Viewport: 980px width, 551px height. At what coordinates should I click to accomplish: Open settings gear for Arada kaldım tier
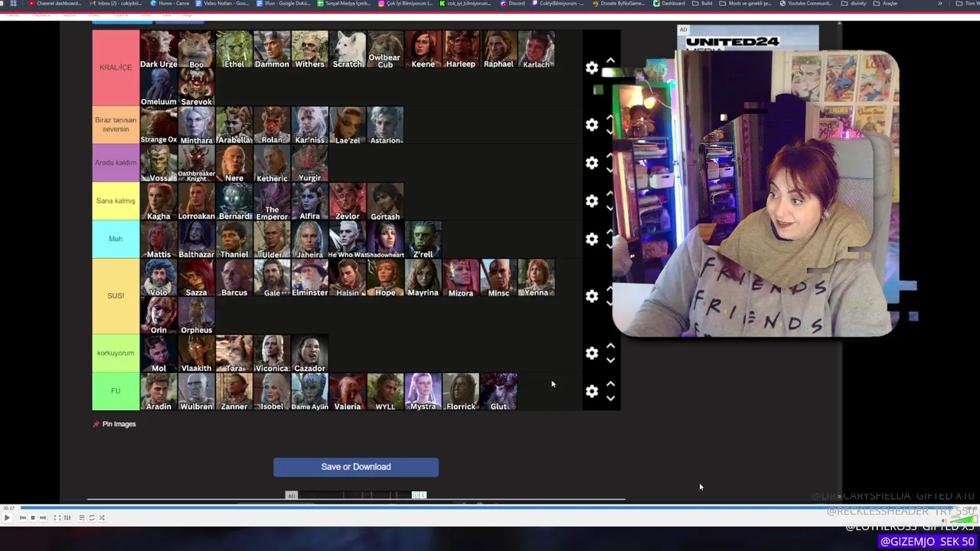pyautogui.click(x=592, y=163)
